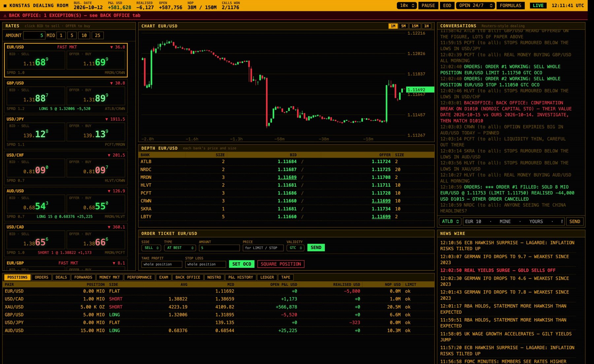Switch to the BACK OFFICE tab
Image resolution: width=594 pixels, height=364 pixels.
pos(188,277)
